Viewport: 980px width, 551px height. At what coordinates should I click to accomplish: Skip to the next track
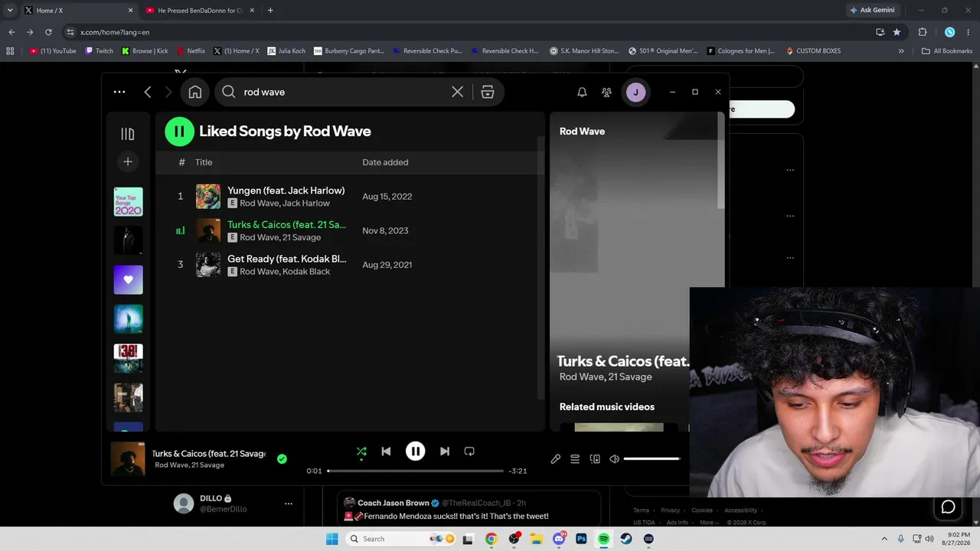(445, 452)
